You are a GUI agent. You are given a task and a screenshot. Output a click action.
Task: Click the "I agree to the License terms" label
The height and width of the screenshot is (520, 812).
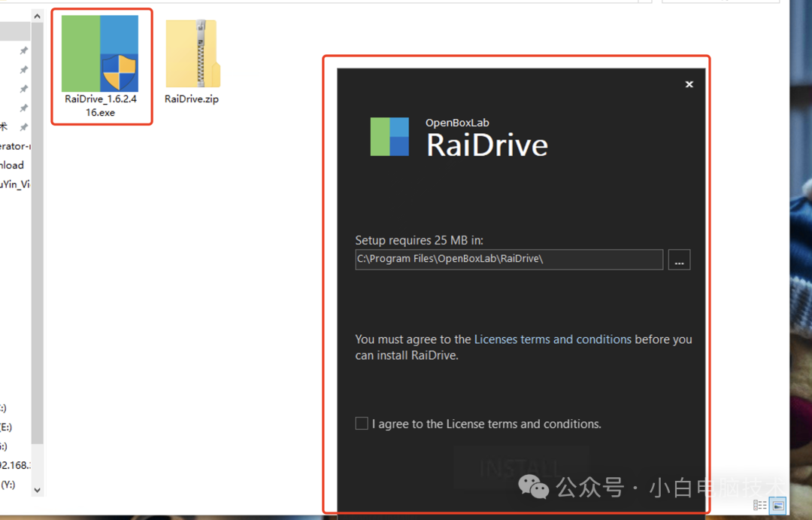click(486, 424)
